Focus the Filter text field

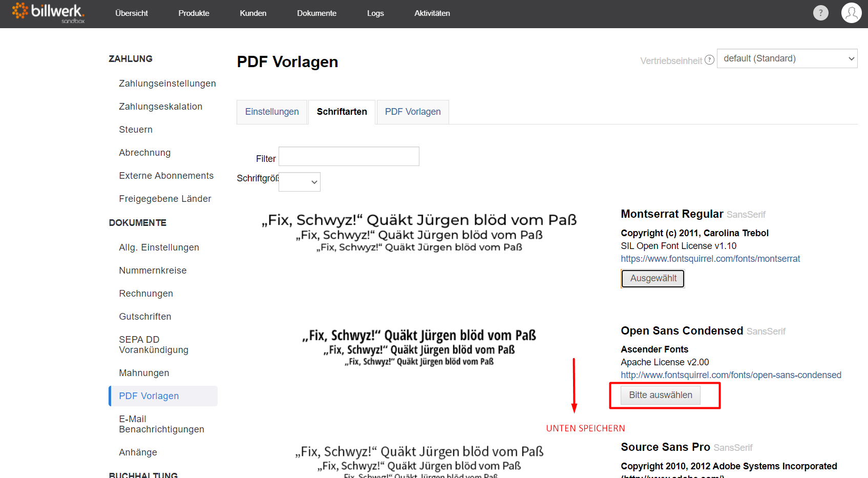[x=349, y=156]
